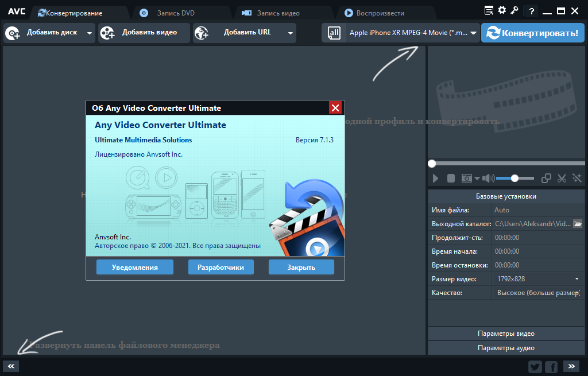Expand the Add URL dropdown arrow
This screenshot has height=376, width=588.
tap(290, 33)
